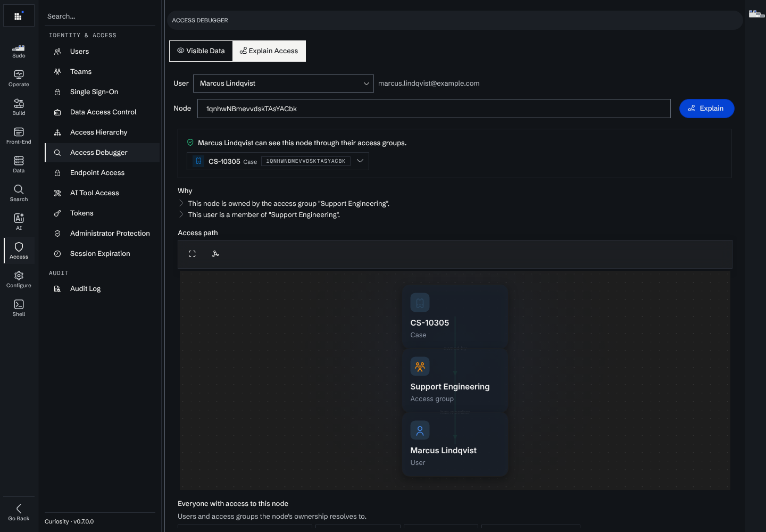
Task: Open the Audit Log
Action: point(102,289)
